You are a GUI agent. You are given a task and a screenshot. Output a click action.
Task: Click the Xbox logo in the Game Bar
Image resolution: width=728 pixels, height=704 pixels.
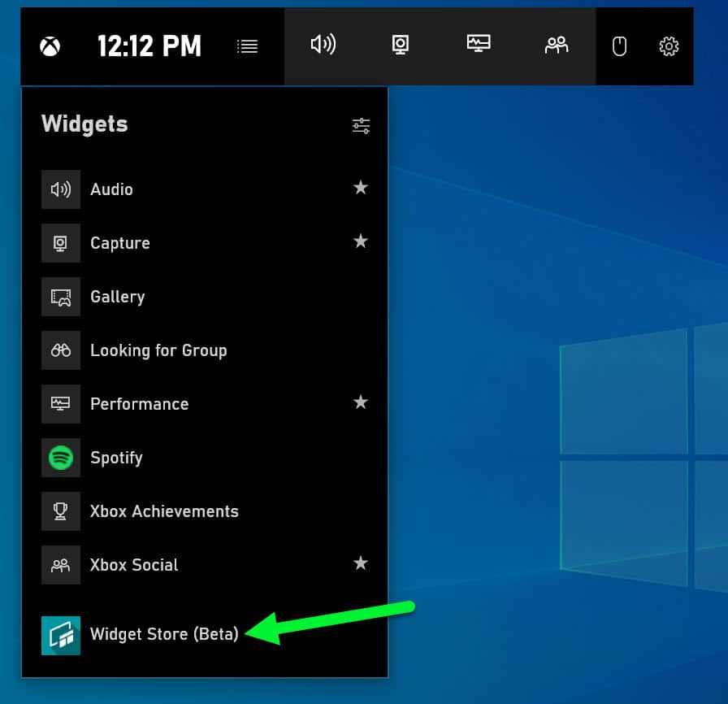click(x=50, y=46)
